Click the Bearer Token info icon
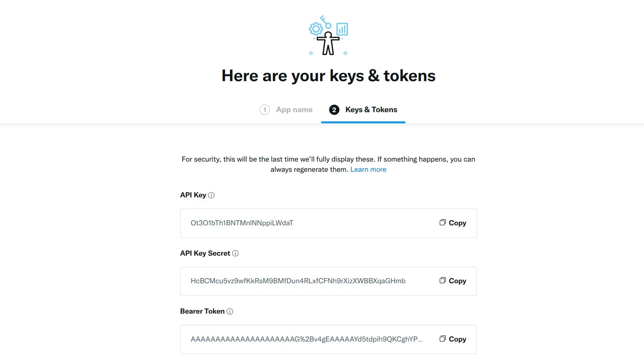Image resolution: width=644 pixels, height=362 pixels. [x=230, y=312]
